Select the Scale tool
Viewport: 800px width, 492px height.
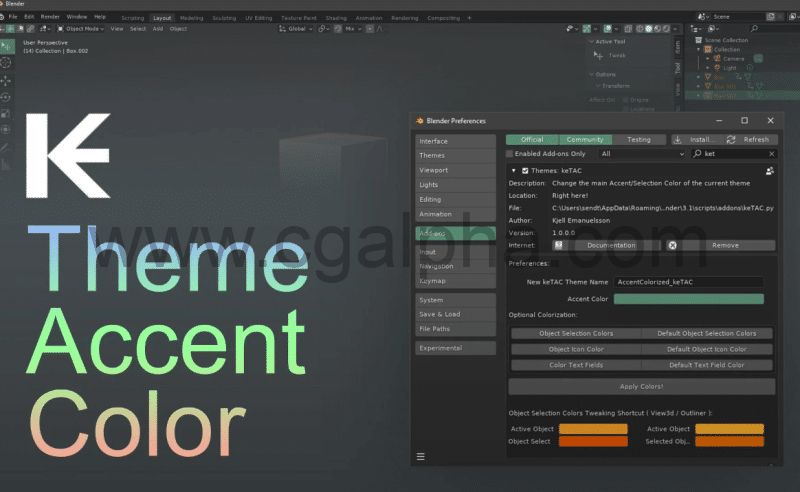(x=6, y=113)
